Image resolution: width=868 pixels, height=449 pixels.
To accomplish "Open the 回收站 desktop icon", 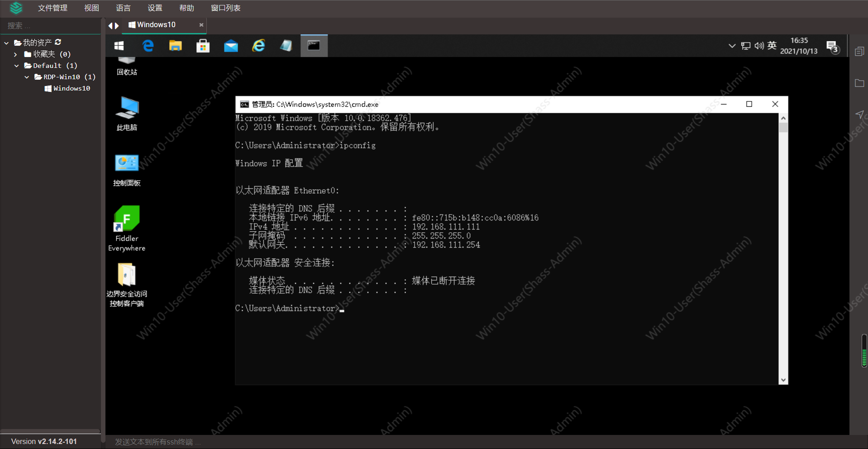I will [x=127, y=63].
